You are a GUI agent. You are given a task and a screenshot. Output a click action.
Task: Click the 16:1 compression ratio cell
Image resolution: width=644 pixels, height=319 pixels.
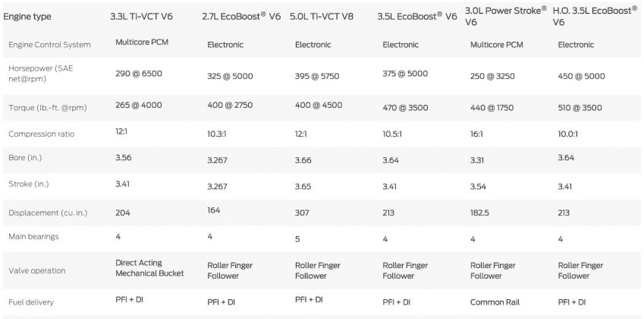click(x=478, y=134)
